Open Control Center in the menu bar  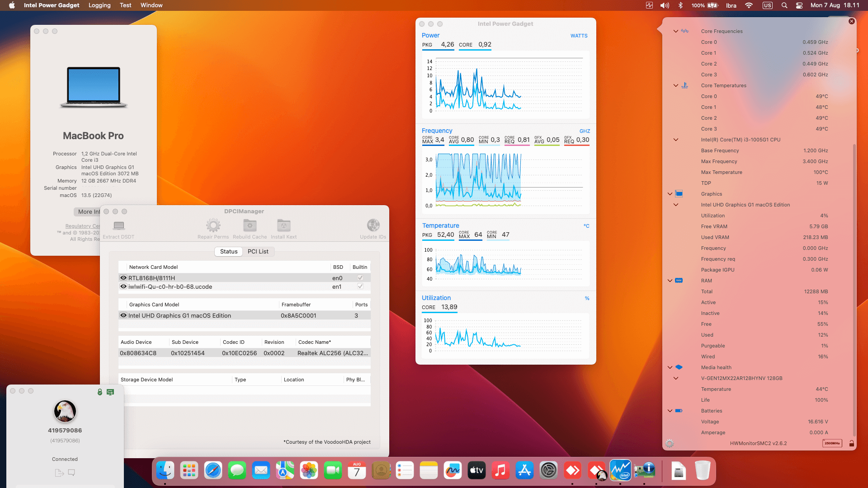[799, 5]
